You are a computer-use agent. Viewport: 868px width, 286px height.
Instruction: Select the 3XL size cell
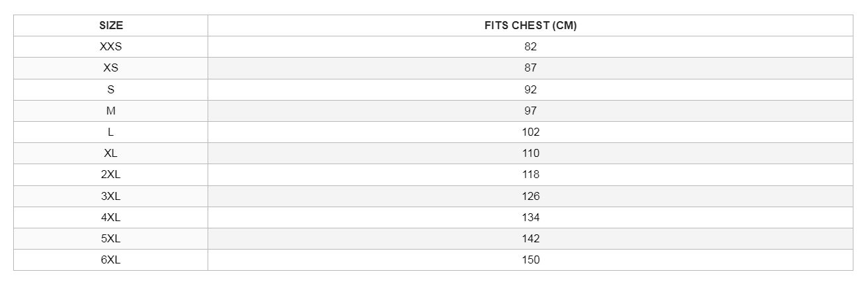[110, 196]
